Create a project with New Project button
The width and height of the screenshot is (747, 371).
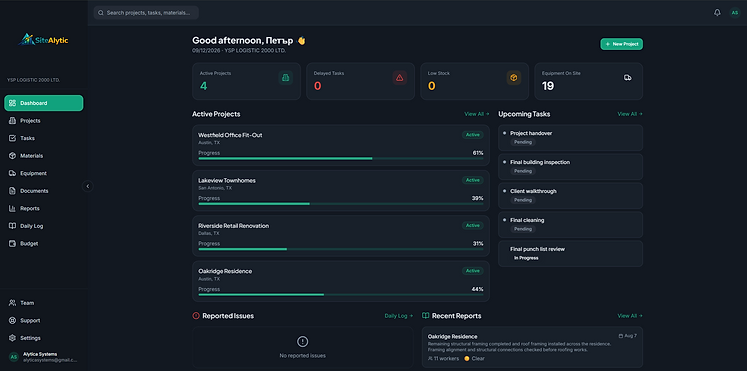point(621,44)
